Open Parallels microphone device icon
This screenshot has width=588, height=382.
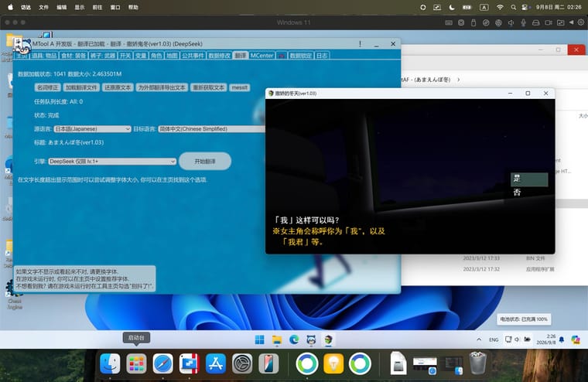523,22
